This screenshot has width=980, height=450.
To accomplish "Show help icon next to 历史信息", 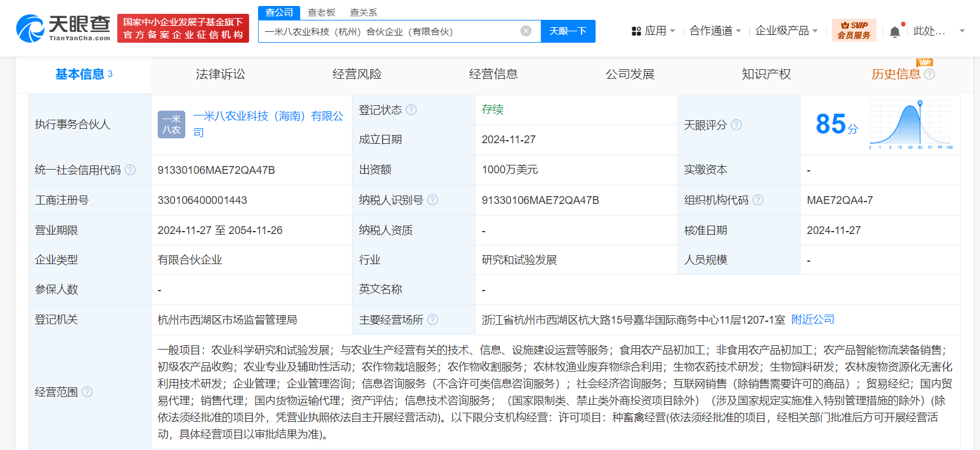I will tap(929, 74).
